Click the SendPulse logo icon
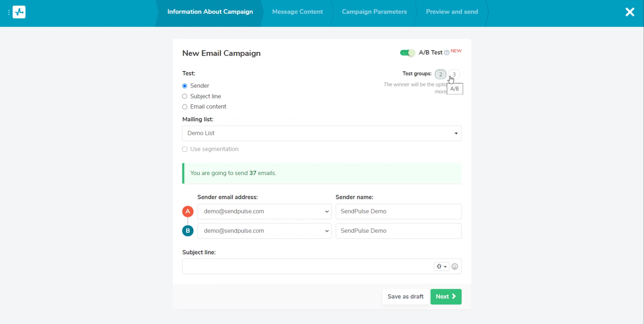Screen dimensions: 644x324 click(19, 12)
